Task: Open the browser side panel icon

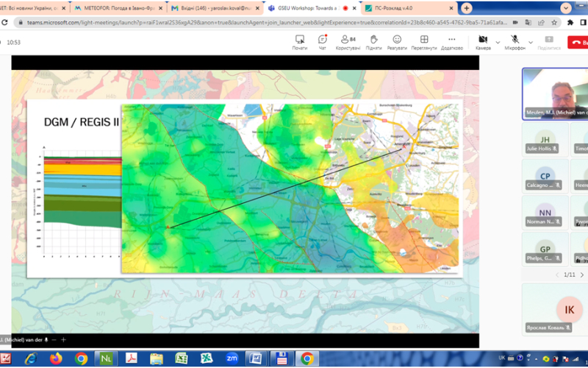Action: [584, 23]
